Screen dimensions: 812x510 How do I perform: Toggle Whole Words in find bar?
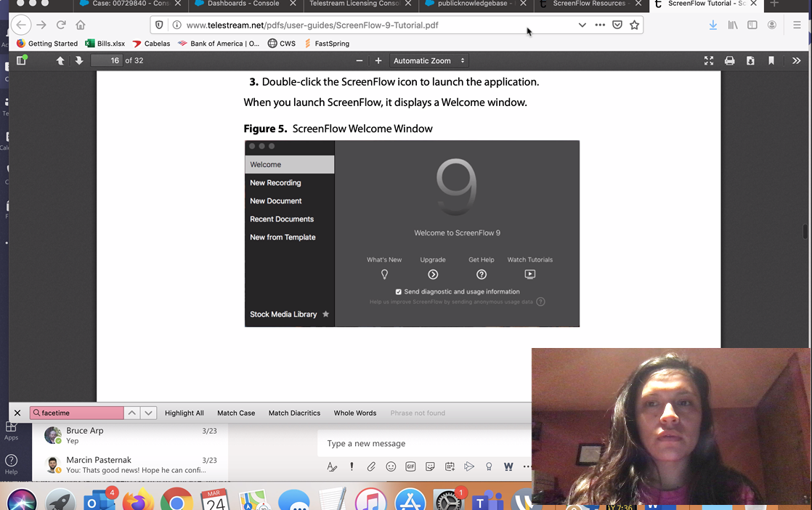tap(354, 413)
